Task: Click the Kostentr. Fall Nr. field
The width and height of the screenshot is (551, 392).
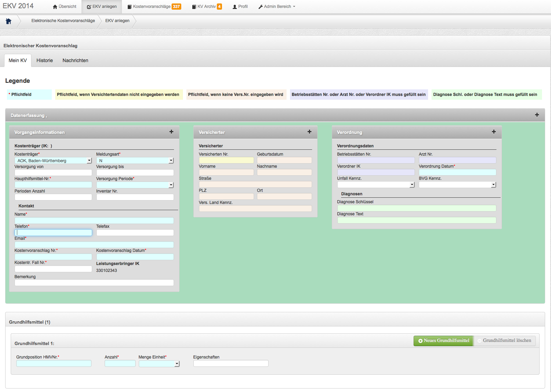Action: pos(53,269)
